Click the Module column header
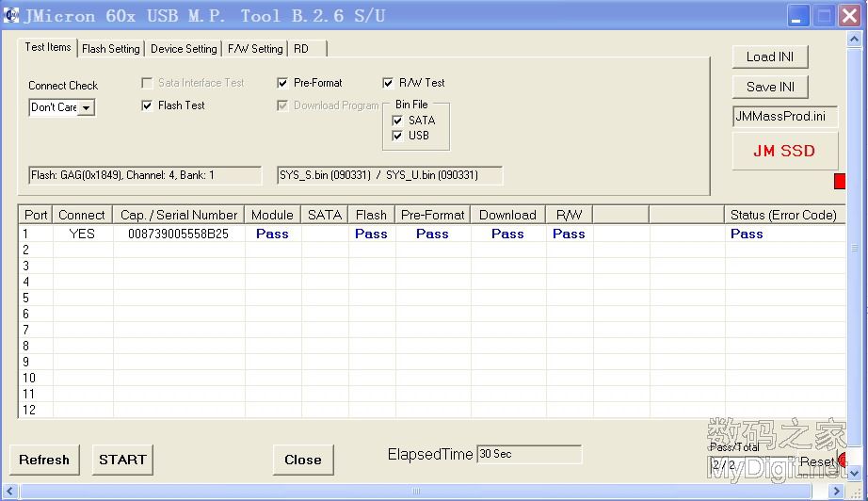 pos(272,215)
